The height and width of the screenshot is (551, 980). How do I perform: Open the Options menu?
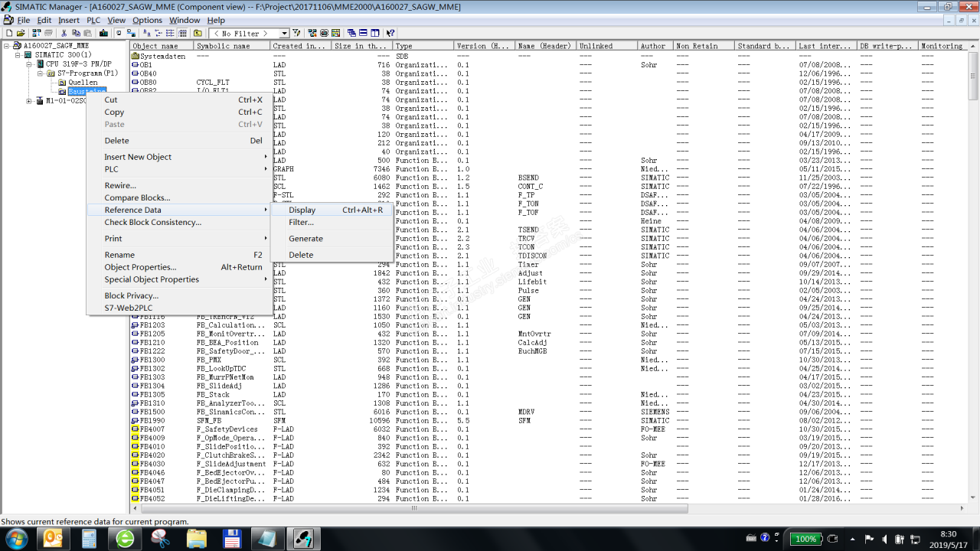147,20
